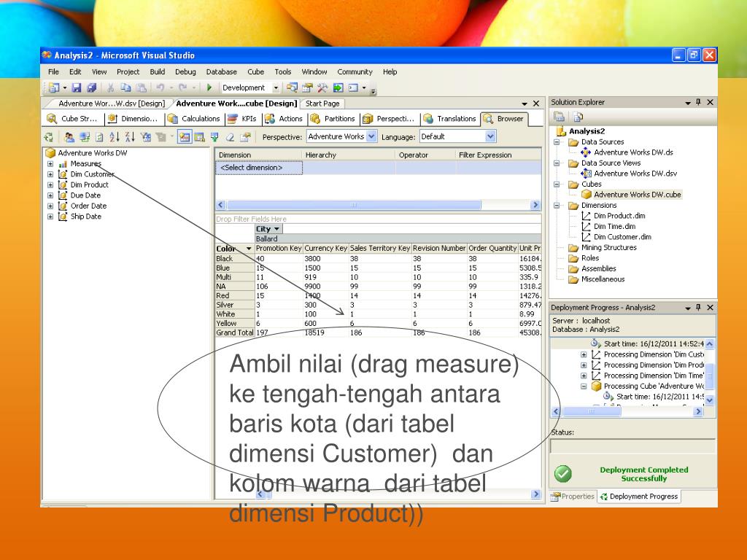Click the Adventure Works DW.ds data source icon
Screen dimensions: 747x560
tap(585, 152)
